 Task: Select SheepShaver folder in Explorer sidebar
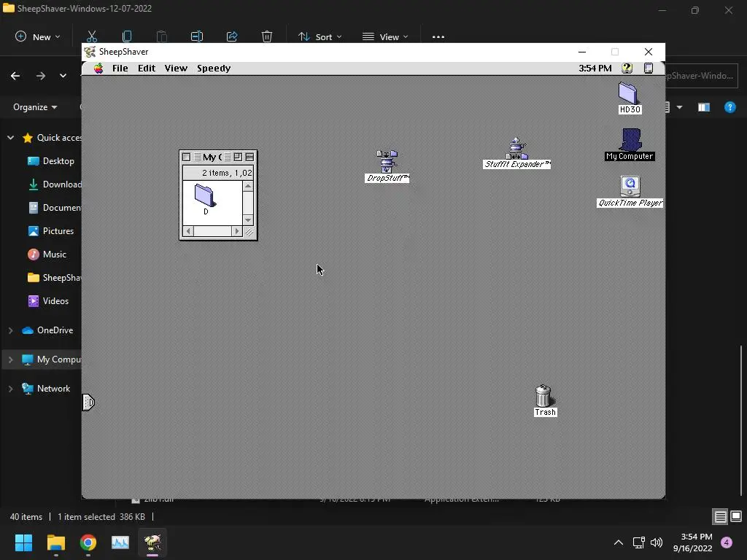point(54,278)
